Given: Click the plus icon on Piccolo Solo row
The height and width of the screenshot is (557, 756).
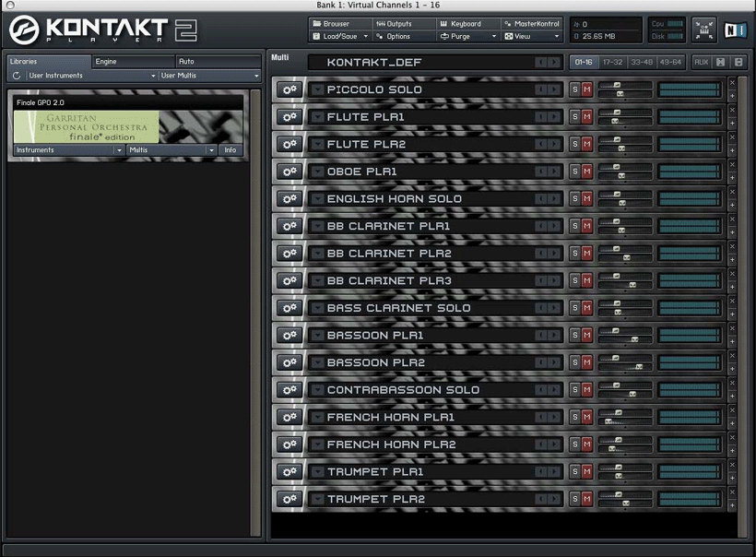Looking at the screenshot, I should [x=732, y=96].
